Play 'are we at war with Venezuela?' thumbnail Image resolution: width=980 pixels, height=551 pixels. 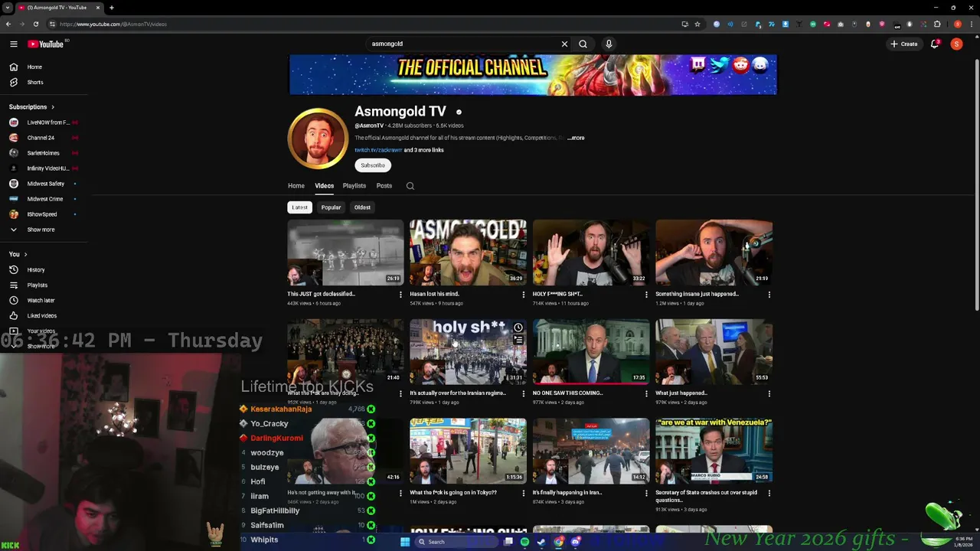point(714,451)
